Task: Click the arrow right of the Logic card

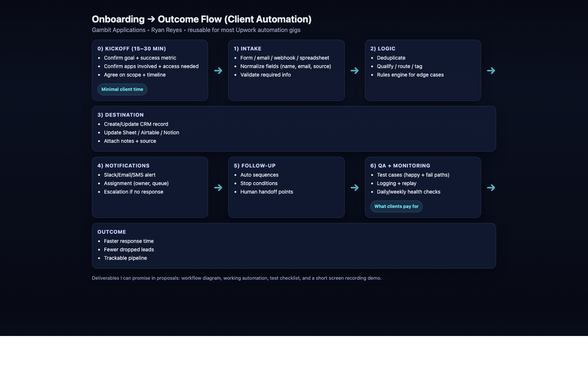Action: click(x=491, y=71)
